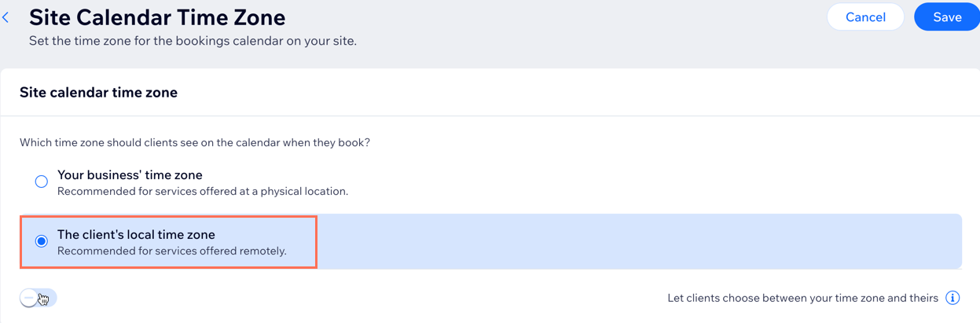The width and height of the screenshot is (980, 323).
Task: Click the "Set the time zone" subtitle text
Action: coord(193,40)
